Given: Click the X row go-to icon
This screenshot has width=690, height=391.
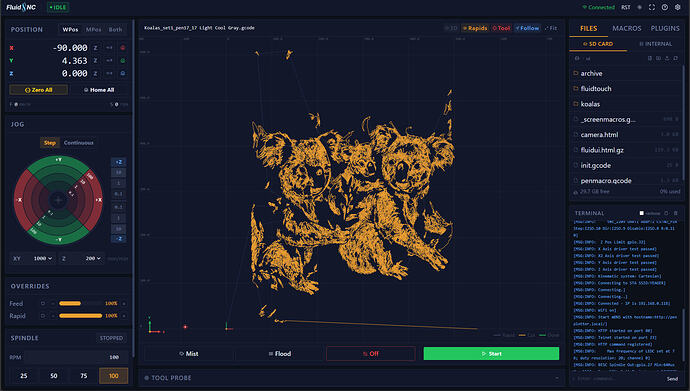Looking at the screenshot, I should (x=109, y=48).
